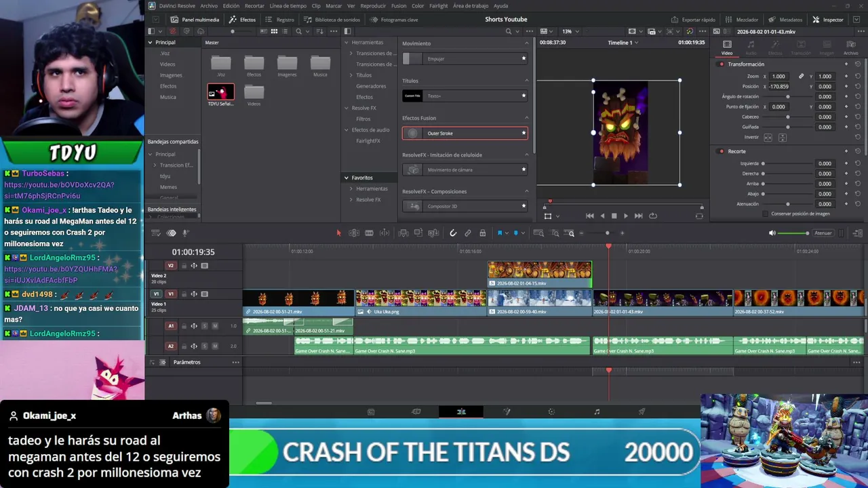Play the timeline forward
The width and height of the screenshot is (868, 488).
626,216
